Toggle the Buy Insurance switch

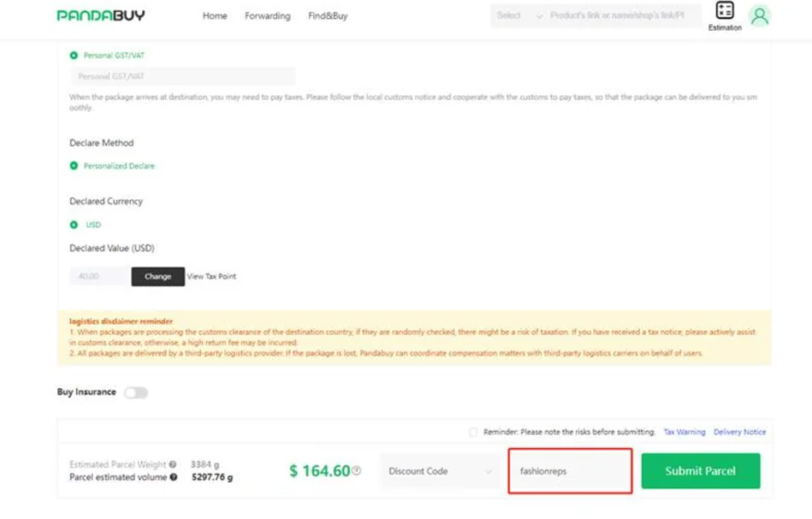click(136, 393)
